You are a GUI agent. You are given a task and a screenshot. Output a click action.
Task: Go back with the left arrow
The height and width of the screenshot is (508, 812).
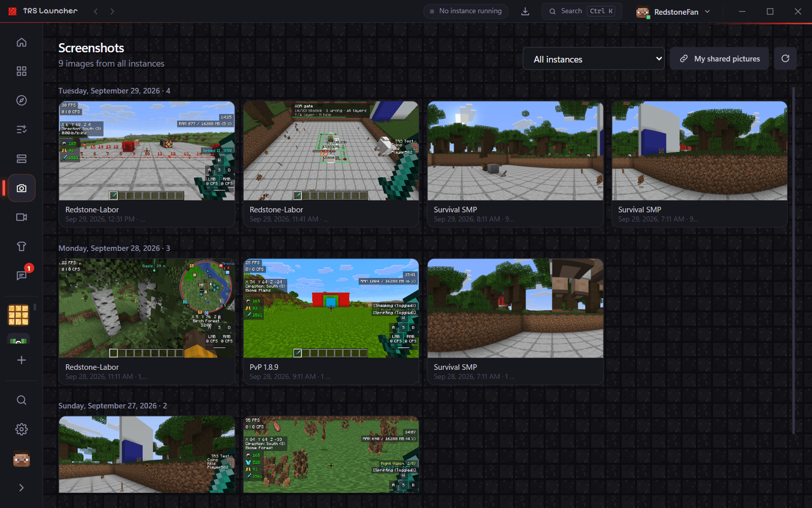tap(95, 11)
